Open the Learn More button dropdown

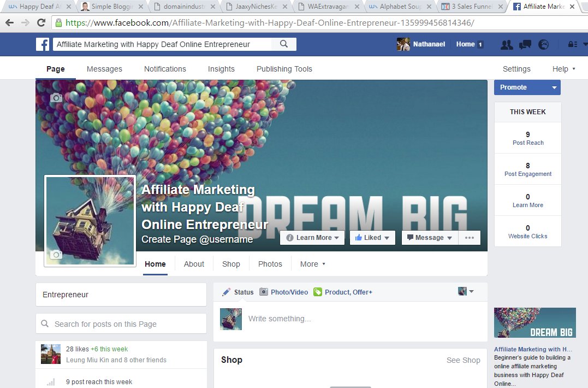[312, 238]
